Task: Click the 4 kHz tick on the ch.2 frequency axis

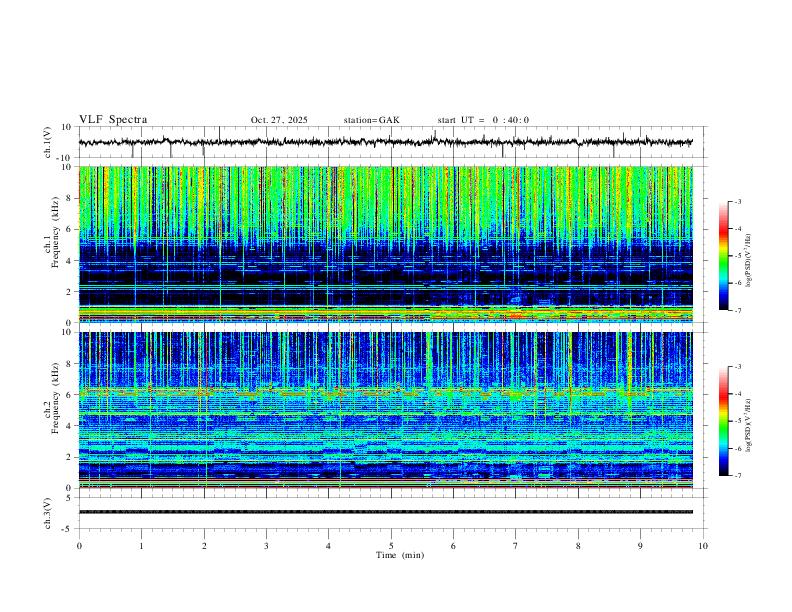Action: (69, 426)
